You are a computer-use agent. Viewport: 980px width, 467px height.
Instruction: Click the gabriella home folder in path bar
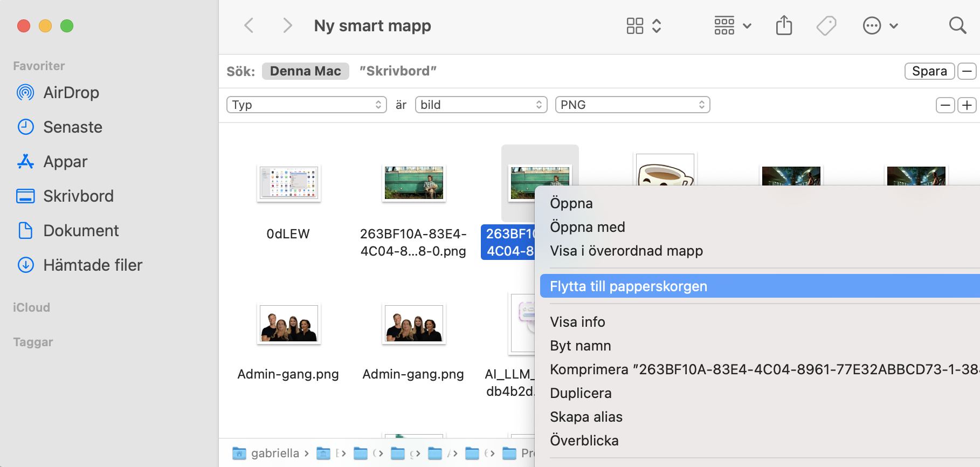point(266,454)
